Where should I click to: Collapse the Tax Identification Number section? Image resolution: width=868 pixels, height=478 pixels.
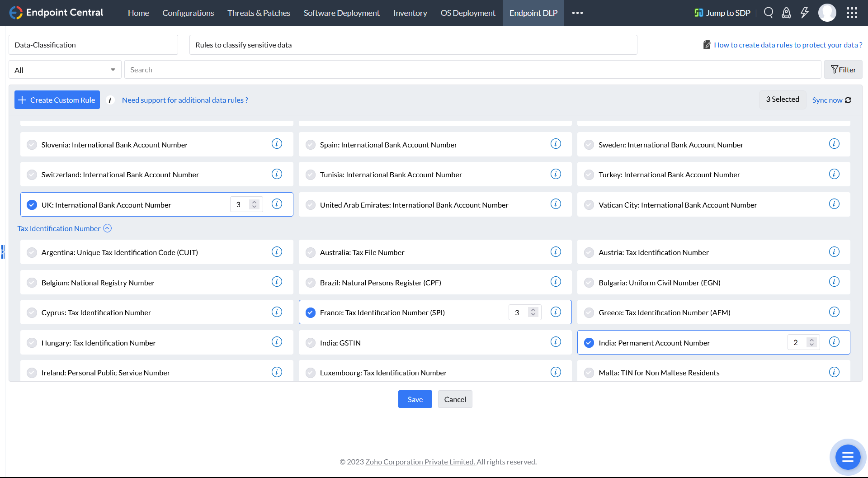tap(107, 228)
